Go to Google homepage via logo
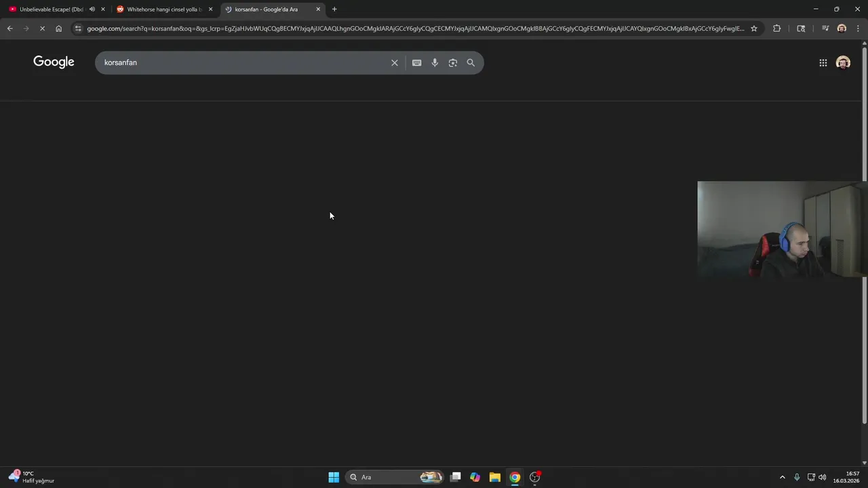 point(54,62)
